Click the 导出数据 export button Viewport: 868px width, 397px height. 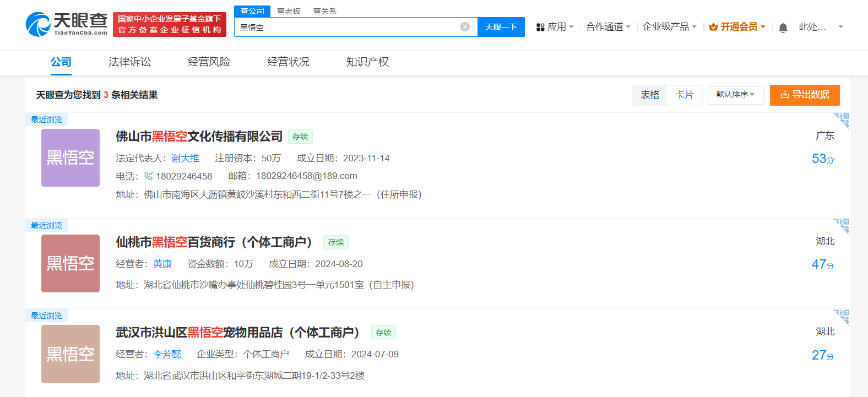[x=805, y=95]
